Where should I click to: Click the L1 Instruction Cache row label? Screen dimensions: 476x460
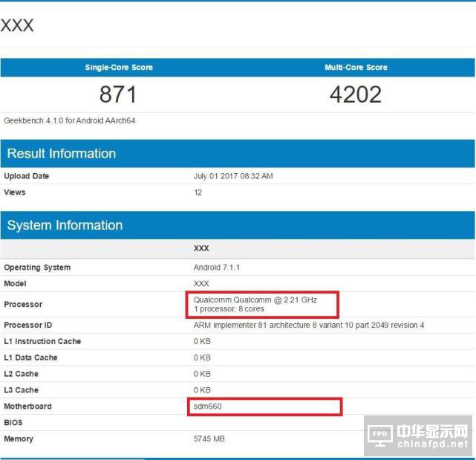tap(42, 342)
